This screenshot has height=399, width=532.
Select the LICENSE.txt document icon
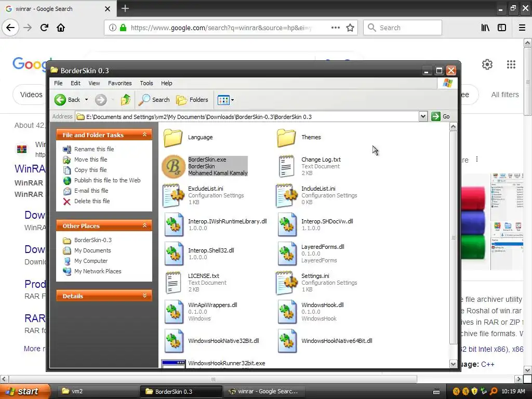tap(173, 283)
